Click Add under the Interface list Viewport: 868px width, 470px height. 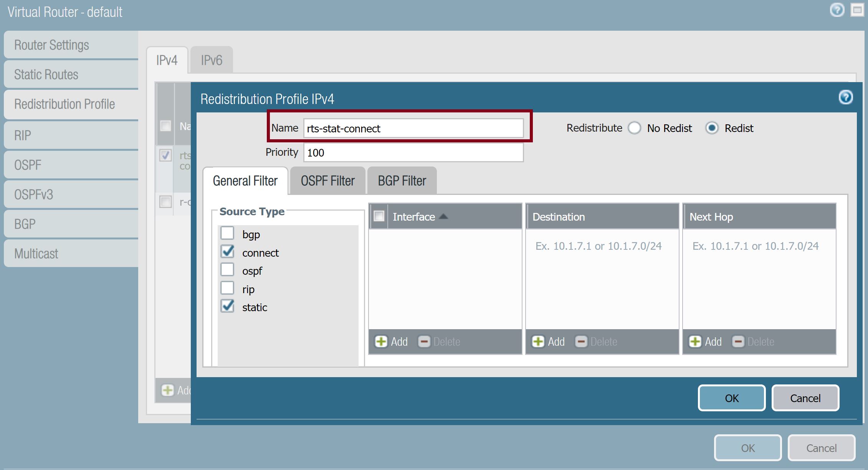[x=392, y=341]
